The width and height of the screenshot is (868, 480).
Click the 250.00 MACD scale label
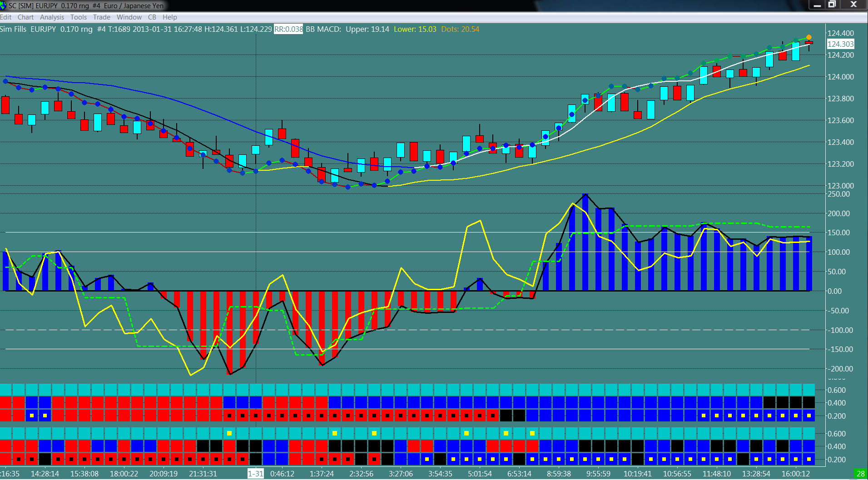tap(838, 194)
